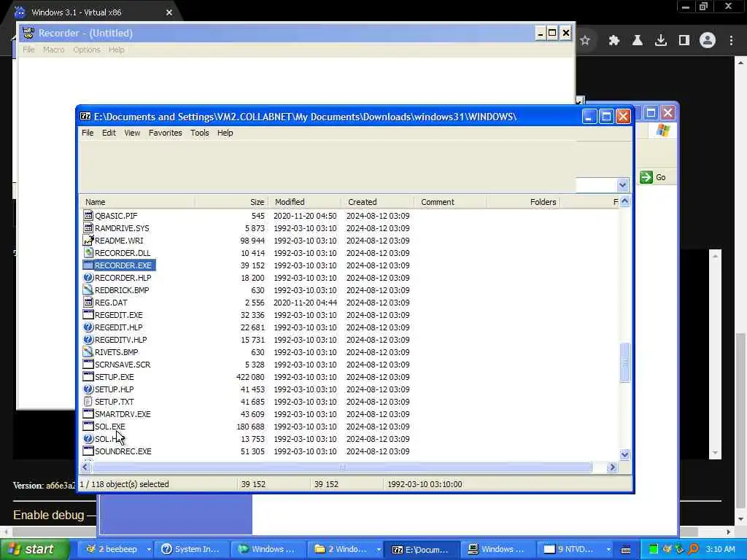The width and height of the screenshot is (747, 560).
Task: Click the SOL.EXE program icon
Action: [88, 426]
